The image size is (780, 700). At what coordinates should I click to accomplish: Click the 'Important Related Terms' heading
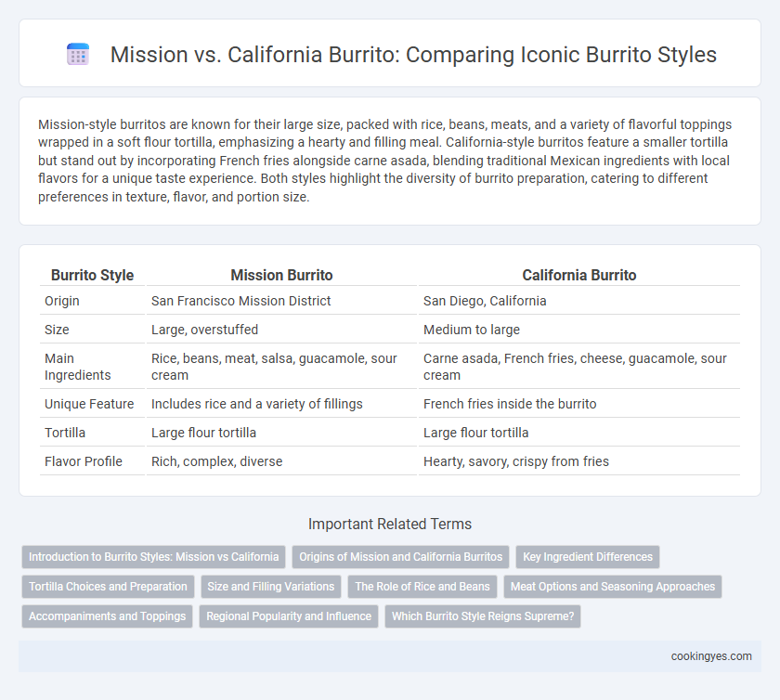(390, 524)
